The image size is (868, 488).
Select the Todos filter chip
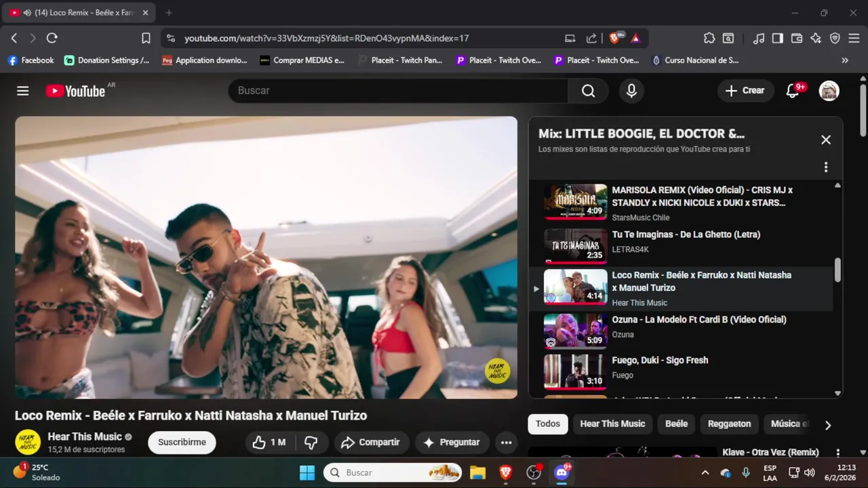pyautogui.click(x=548, y=424)
